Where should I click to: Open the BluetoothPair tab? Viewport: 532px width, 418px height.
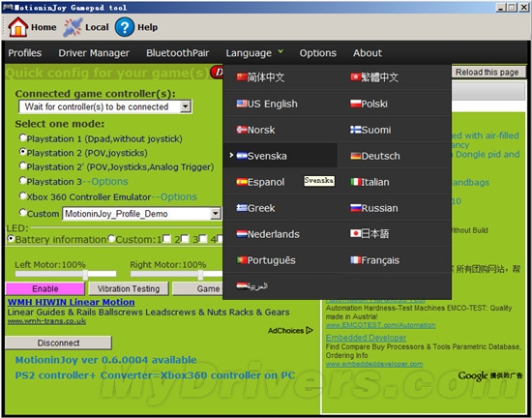[177, 53]
